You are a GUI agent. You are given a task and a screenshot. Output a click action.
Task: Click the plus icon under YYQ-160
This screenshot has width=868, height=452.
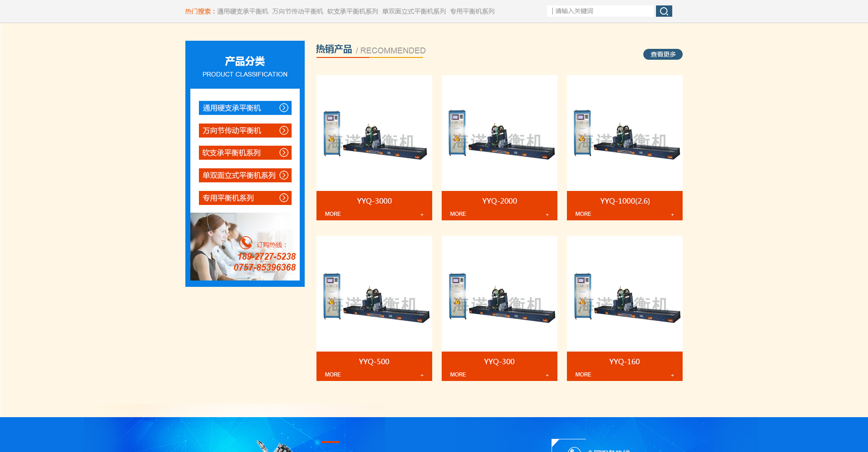pos(672,375)
